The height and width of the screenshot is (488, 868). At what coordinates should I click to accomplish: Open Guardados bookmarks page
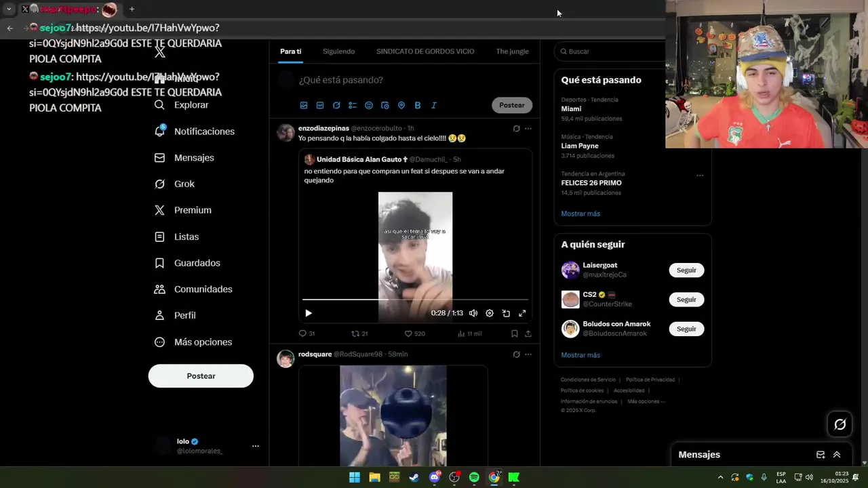(187, 263)
